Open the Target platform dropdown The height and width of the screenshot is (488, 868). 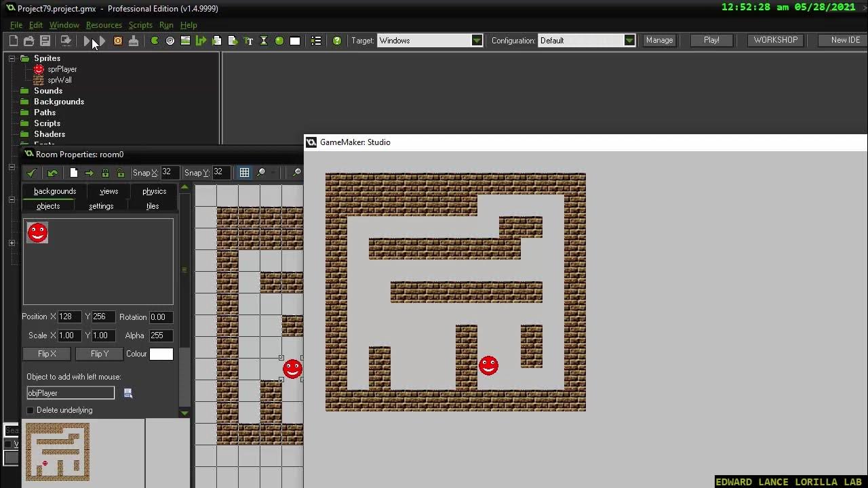(477, 41)
